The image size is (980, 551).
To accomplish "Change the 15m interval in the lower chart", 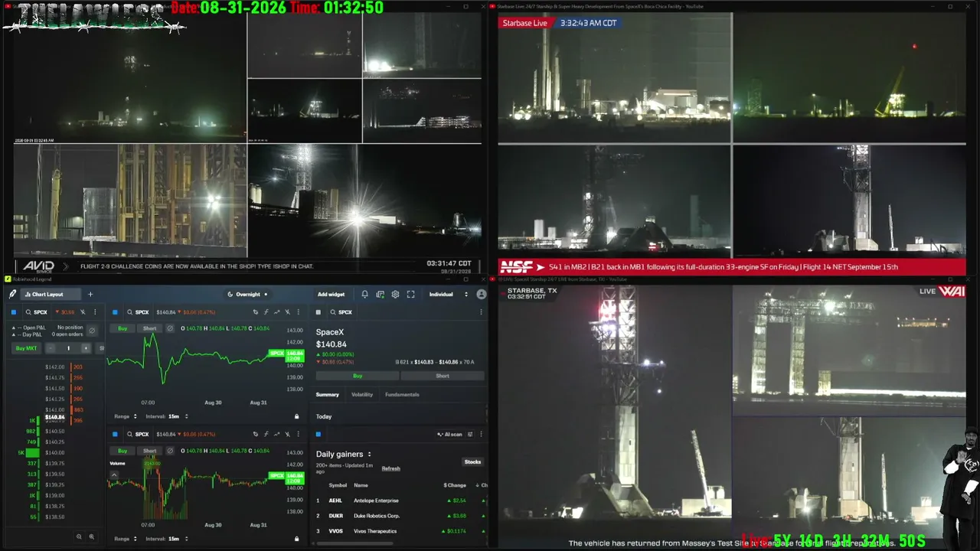I will tap(166, 539).
